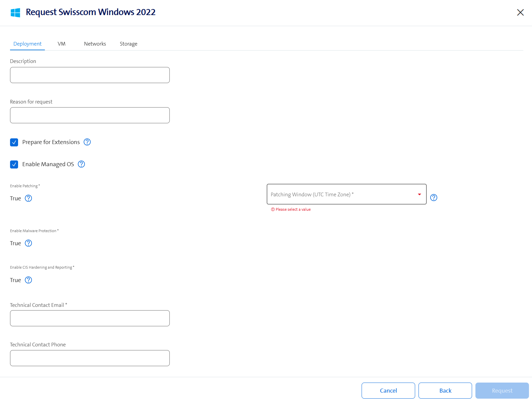Open the Patching Window (UTC Time Zone) dropdown

pos(347,194)
